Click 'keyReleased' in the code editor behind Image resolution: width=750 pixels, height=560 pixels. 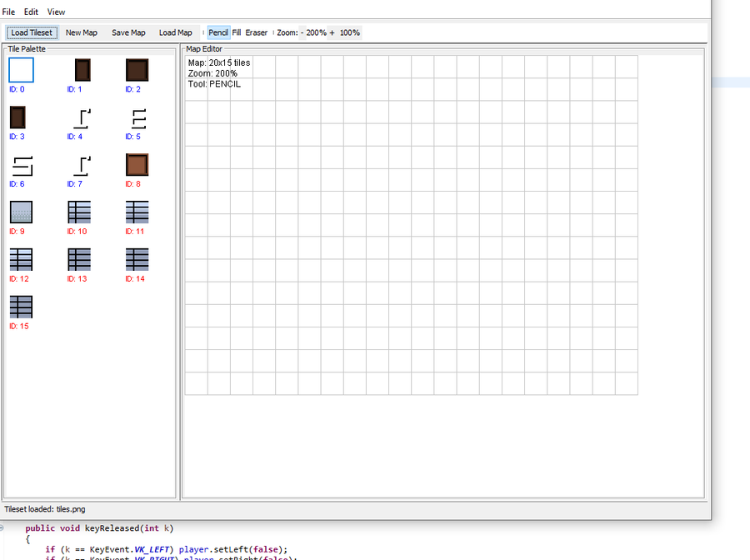click(112, 528)
